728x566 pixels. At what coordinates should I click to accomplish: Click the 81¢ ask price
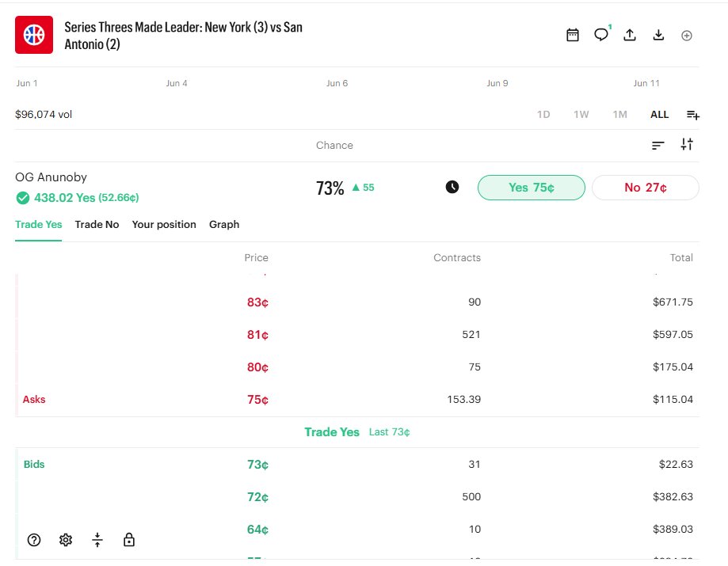coord(257,335)
